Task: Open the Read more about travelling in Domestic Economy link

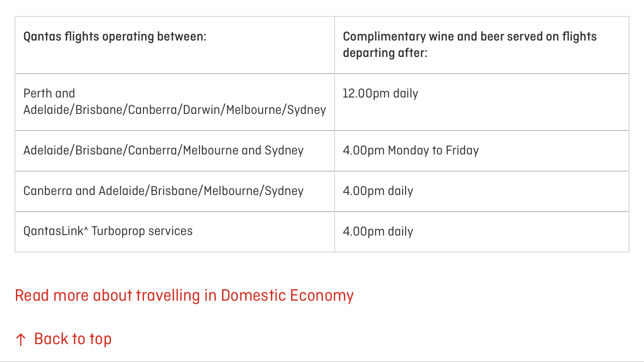Action: [x=184, y=295]
